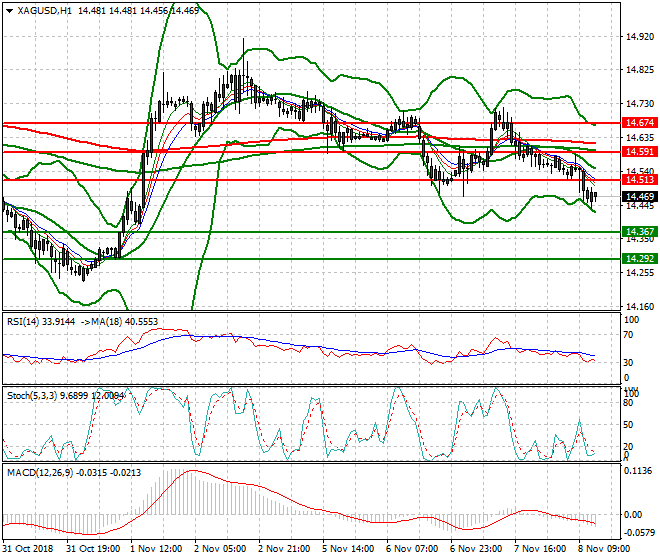Image resolution: width=660 pixels, height=560 pixels.
Task: Click the 14.160 value on price scale
Action: [x=638, y=307]
